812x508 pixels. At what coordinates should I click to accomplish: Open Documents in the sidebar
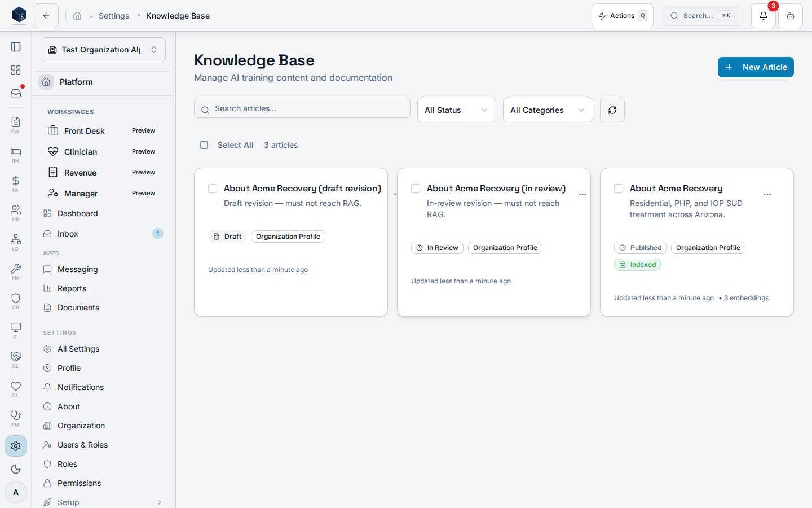tap(103, 308)
